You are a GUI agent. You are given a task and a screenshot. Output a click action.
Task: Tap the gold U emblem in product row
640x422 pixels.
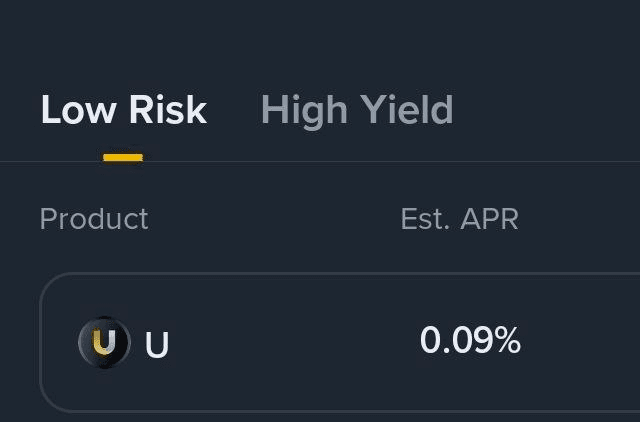coord(104,343)
